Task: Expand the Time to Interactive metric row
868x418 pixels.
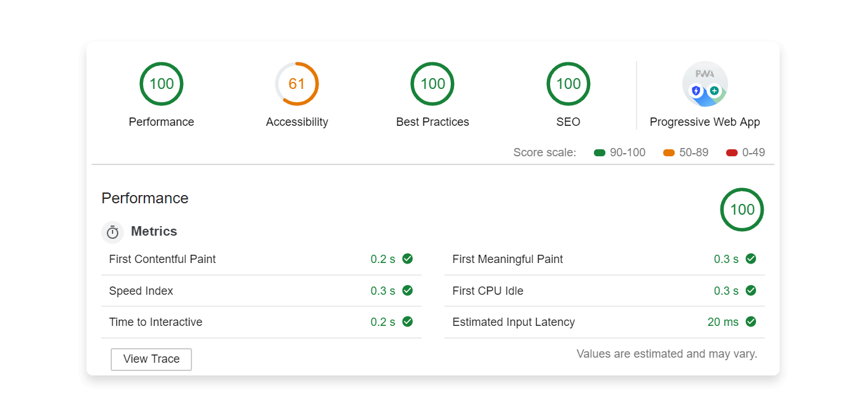Action: [261, 322]
